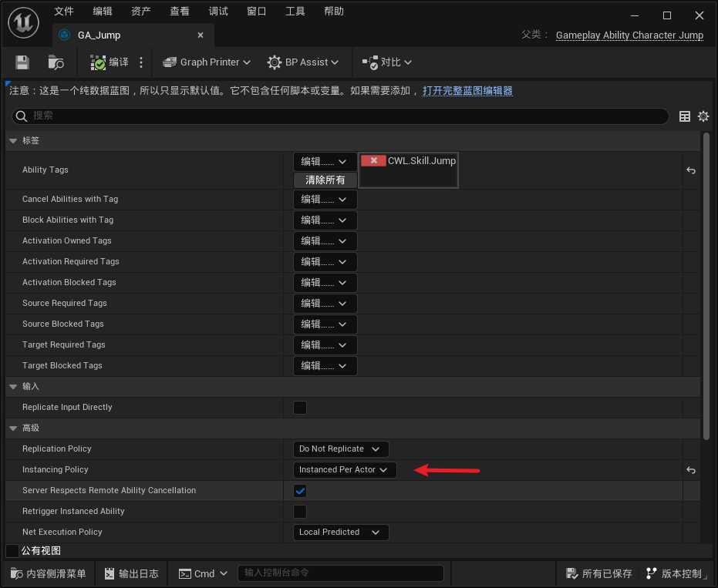This screenshot has height=588, width=718.
Task: Open the 工具 menu
Action: pyautogui.click(x=295, y=12)
